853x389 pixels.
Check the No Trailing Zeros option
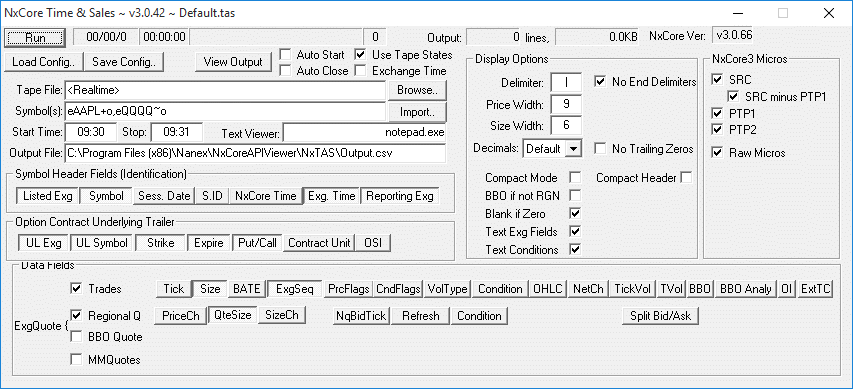pos(600,149)
